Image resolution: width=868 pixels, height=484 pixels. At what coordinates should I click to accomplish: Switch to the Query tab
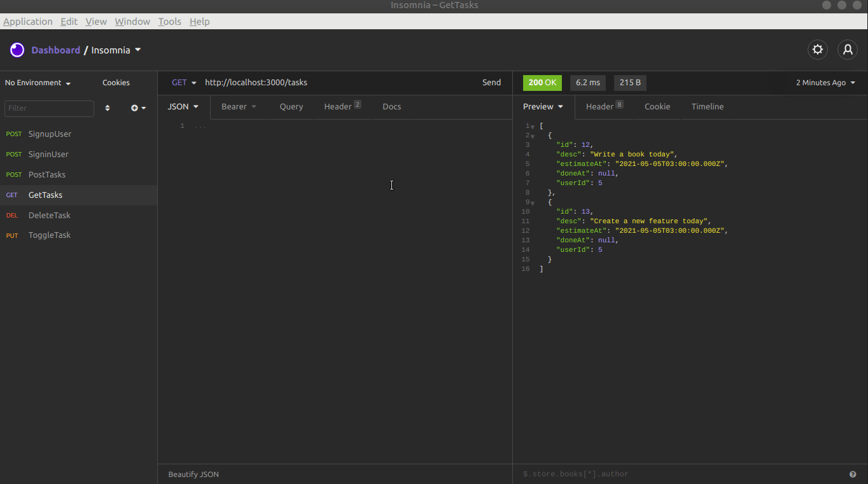point(291,106)
